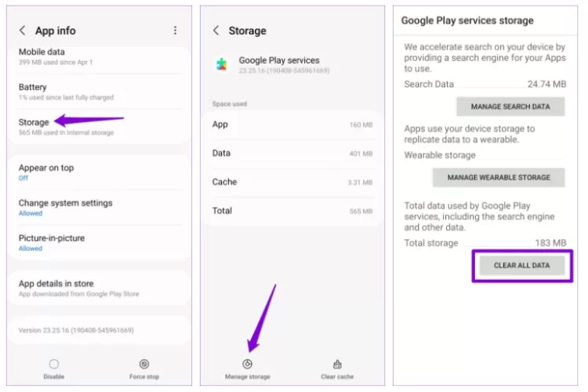This screenshot has height=392, width=588.
Task: Open the Battery usage entry
Action: click(103, 91)
